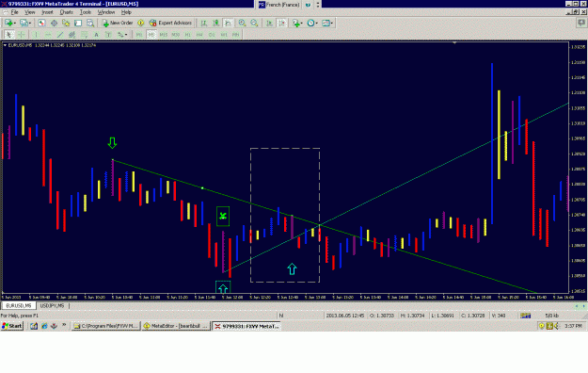
Task: Expand the Arrows tool dropdown arrow
Action: 126,35
